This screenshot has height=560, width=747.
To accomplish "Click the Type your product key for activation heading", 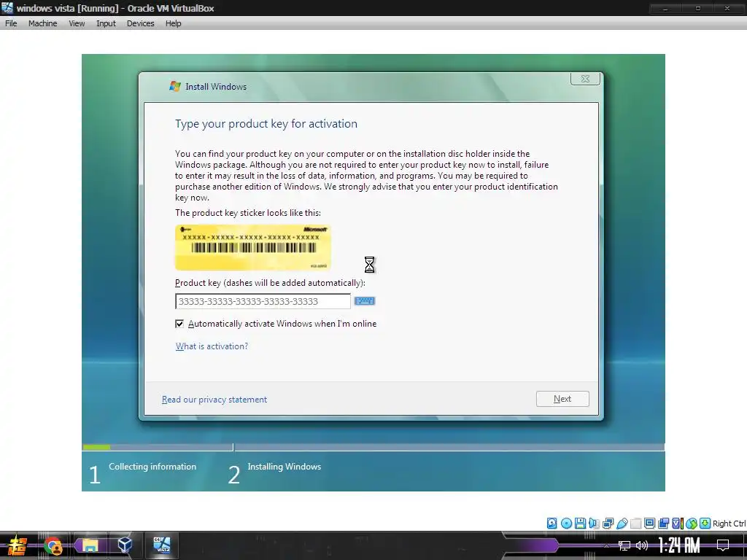I will (266, 124).
